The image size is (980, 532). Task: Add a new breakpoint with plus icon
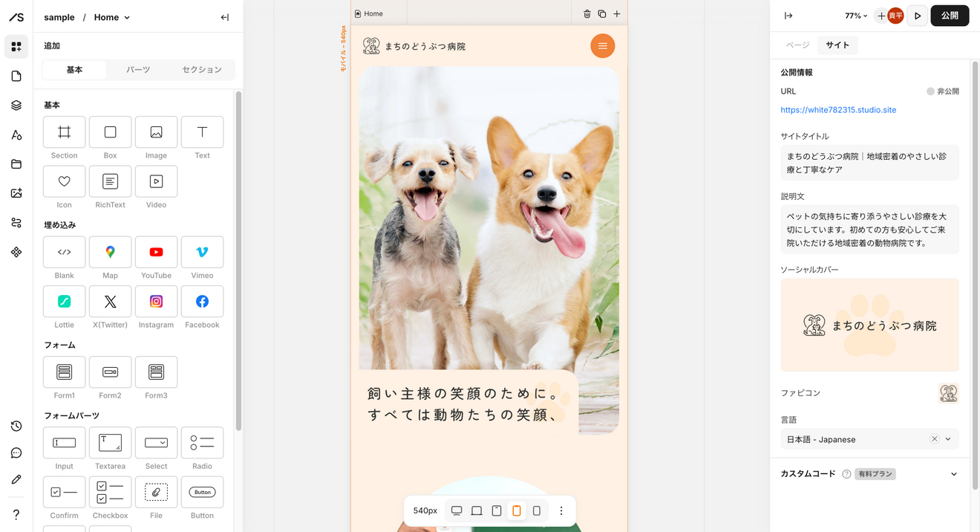(616, 13)
